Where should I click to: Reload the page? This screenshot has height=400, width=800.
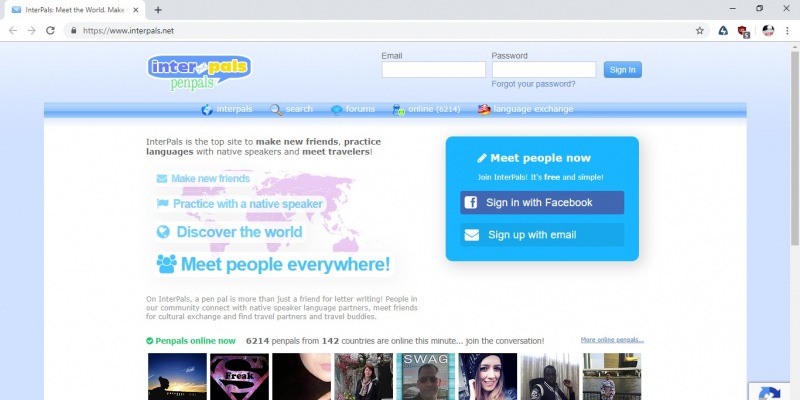point(50,31)
